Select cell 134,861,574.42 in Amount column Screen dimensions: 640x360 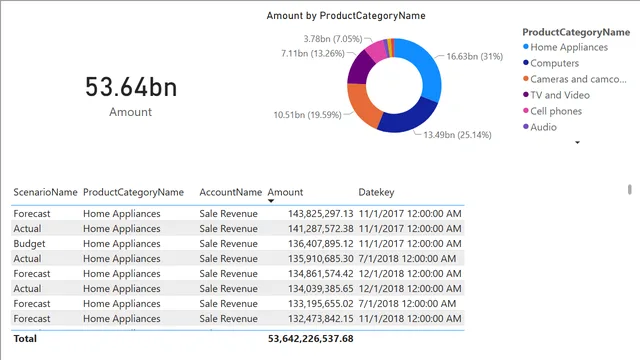pos(320,273)
